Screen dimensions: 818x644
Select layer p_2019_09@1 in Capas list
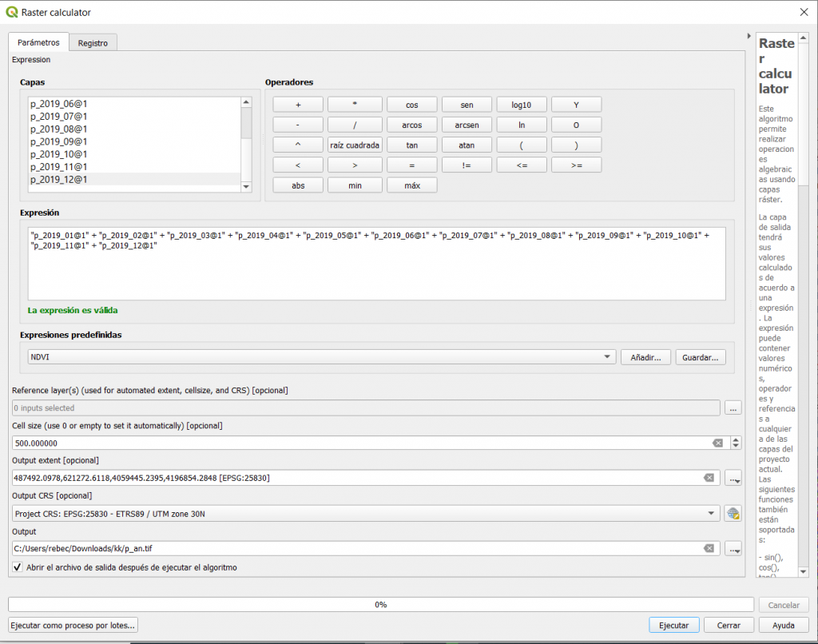pyautogui.click(x=59, y=141)
